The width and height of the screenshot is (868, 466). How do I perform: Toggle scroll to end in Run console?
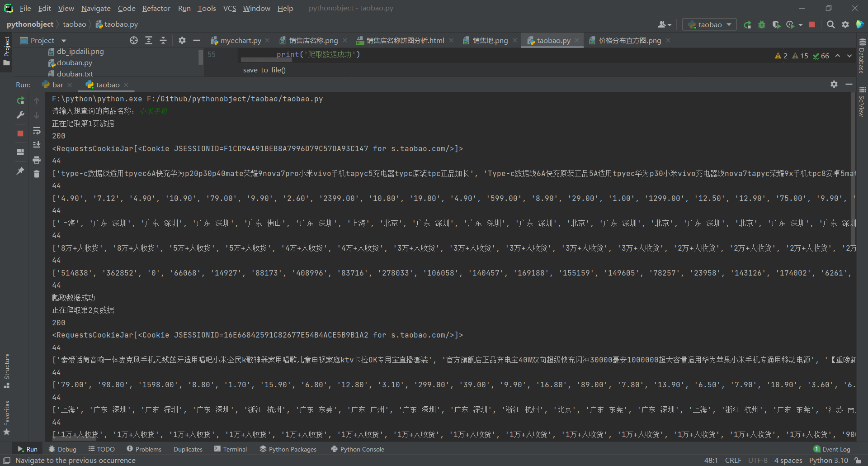click(37, 145)
